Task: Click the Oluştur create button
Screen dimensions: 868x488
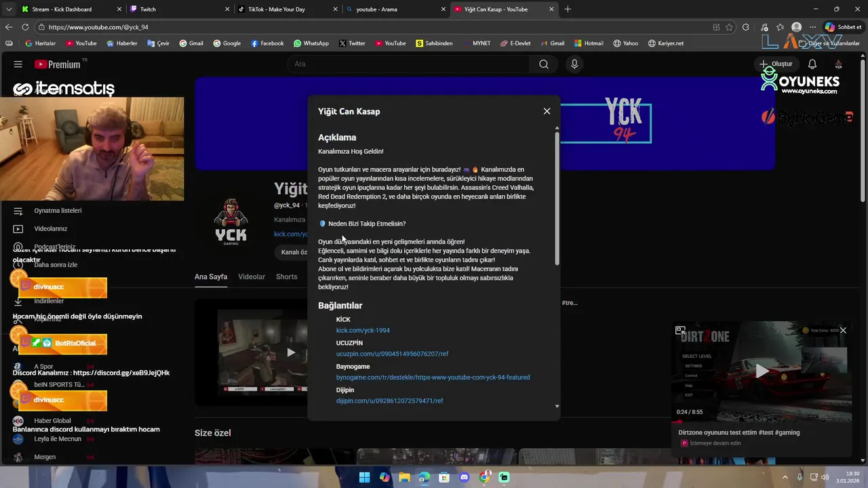Action: [776, 64]
